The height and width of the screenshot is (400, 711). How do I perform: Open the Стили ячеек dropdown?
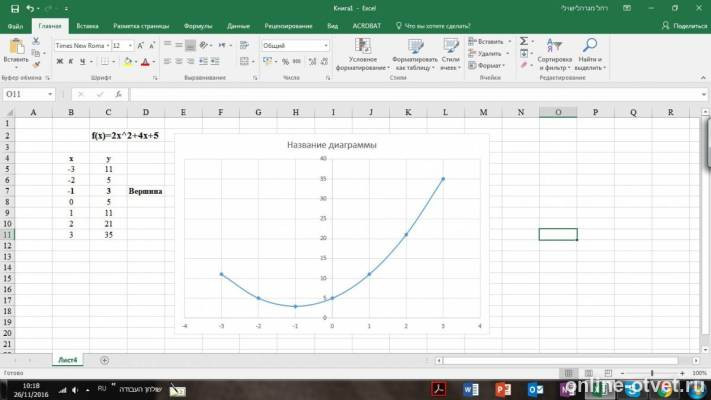(450, 55)
